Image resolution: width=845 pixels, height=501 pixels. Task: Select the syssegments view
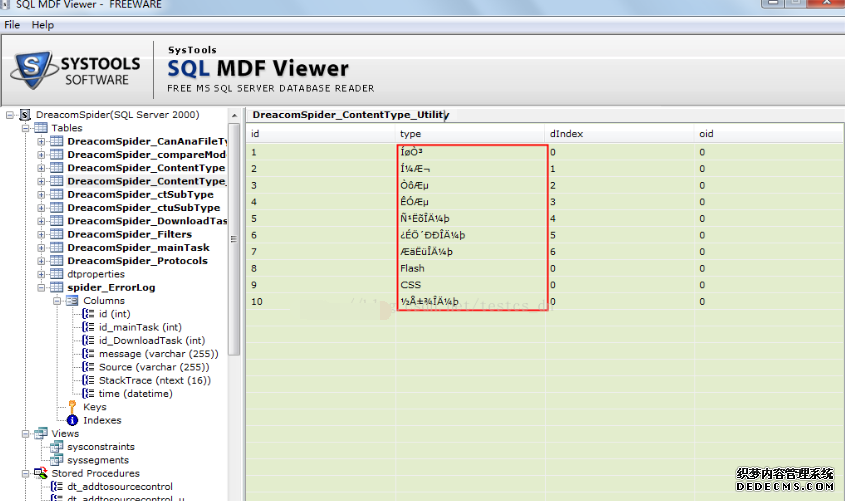(98, 460)
